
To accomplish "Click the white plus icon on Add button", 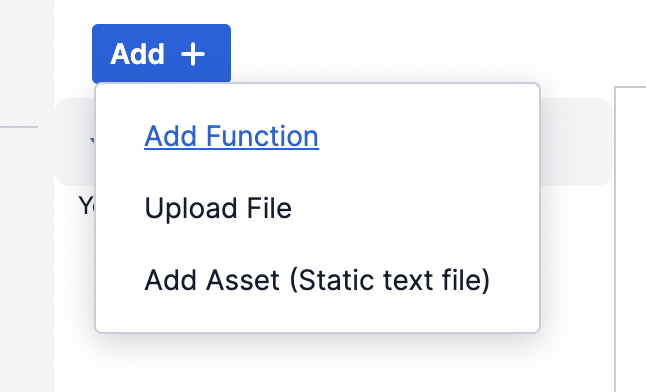I will (193, 54).
